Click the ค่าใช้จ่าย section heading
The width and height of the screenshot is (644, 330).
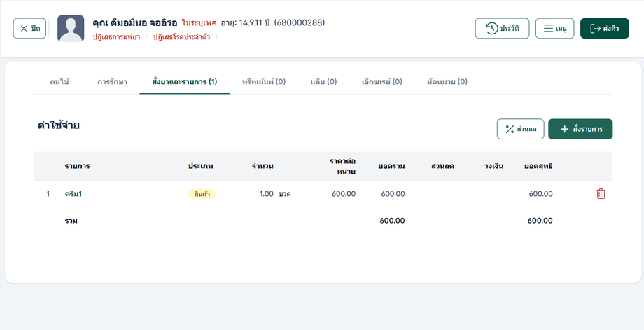[x=58, y=125]
